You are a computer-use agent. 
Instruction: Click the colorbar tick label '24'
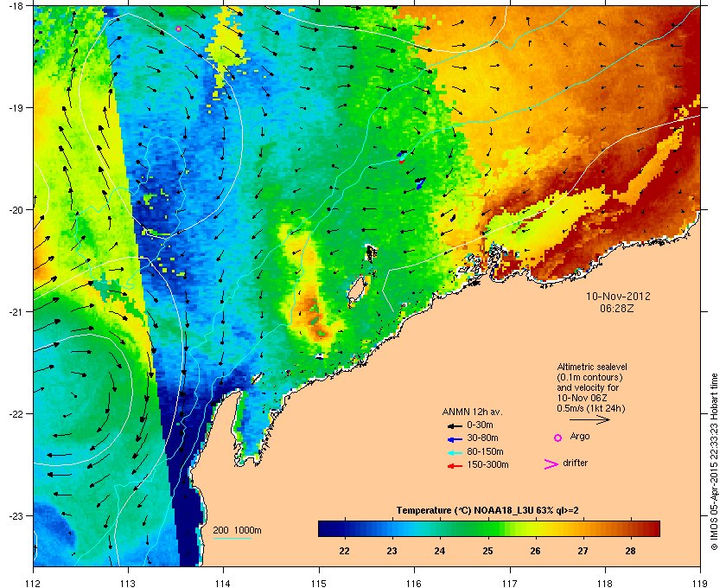[440, 551]
